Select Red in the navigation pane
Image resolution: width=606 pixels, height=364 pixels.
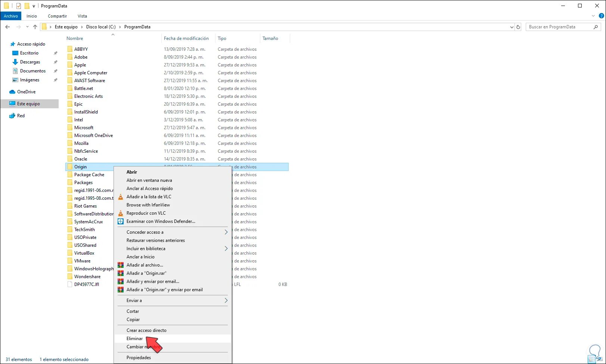pyautogui.click(x=21, y=116)
